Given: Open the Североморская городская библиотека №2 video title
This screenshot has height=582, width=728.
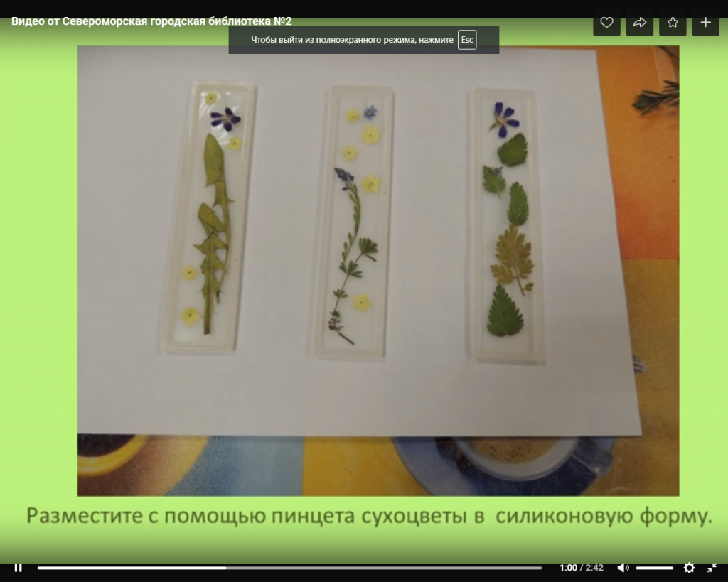Looking at the screenshot, I should pos(151,21).
